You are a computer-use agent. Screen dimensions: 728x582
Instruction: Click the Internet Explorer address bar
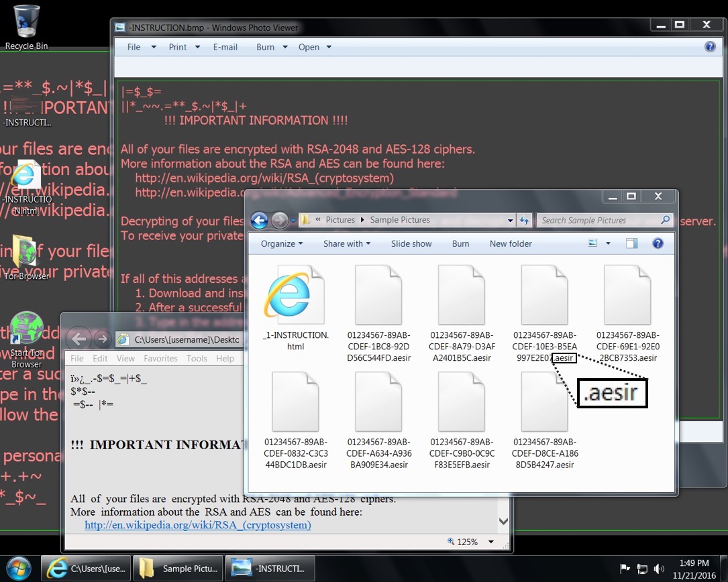(178, 339)
